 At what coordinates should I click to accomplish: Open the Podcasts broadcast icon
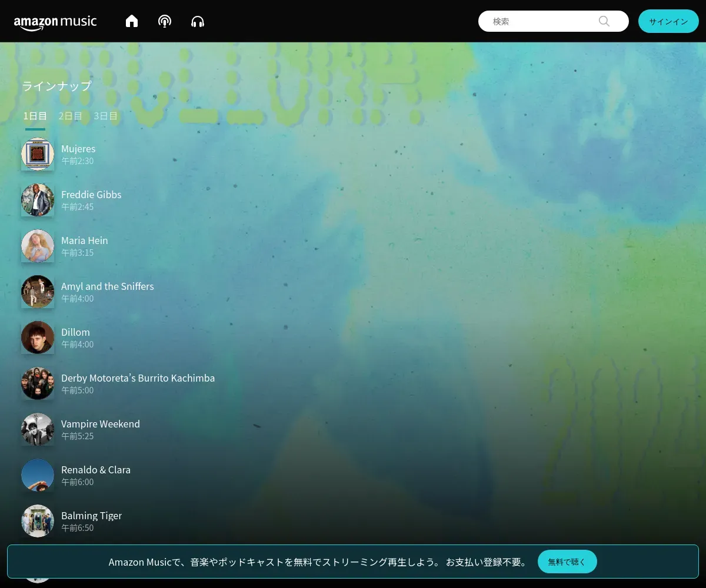(x=165, y=21)
